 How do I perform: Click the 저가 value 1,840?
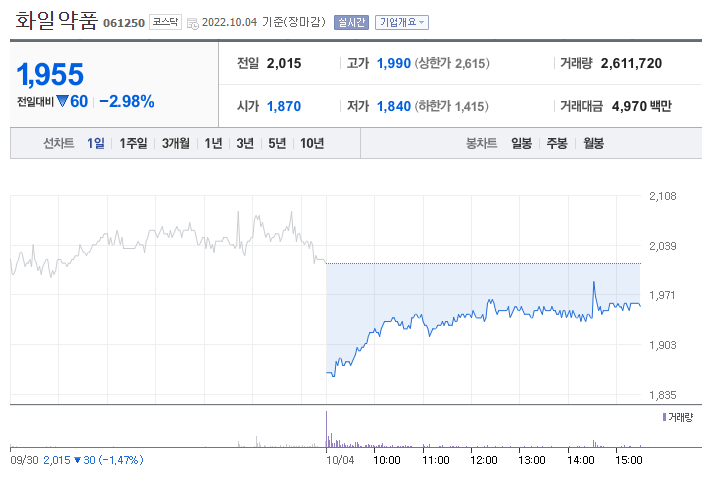pyautogui.click(x=394, y=107)
